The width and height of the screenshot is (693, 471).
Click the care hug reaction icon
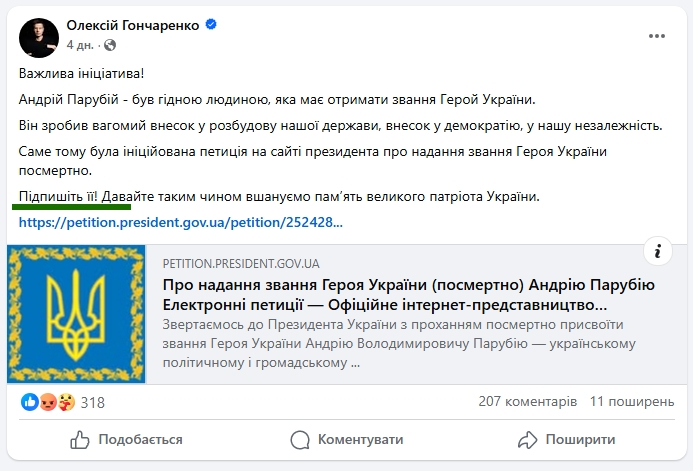[64, 402]
